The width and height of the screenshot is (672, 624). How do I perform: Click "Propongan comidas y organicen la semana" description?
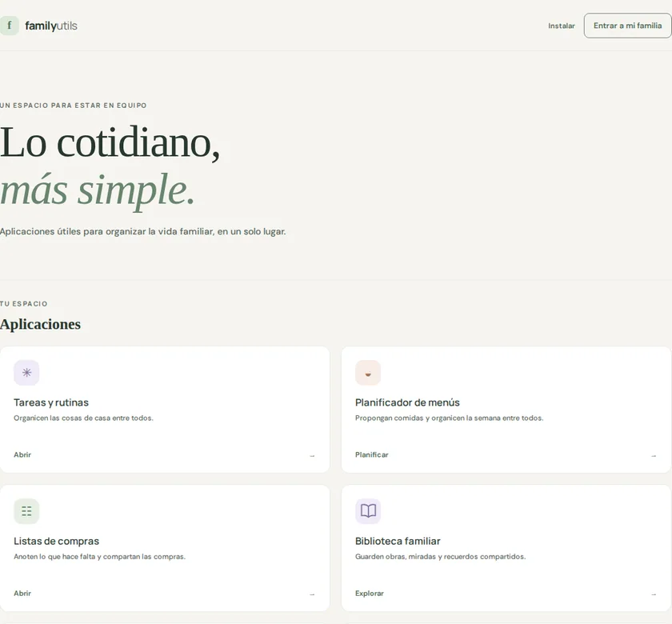click(x=449, y=418)
